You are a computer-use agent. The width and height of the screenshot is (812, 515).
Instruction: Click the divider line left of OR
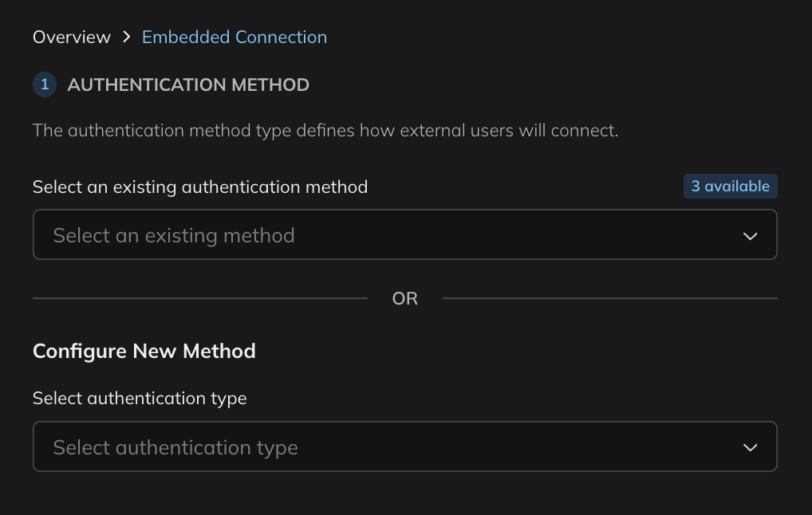click(199, 298)
